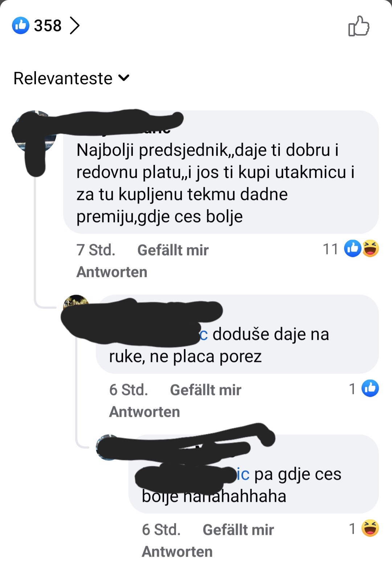Viewport: 392px width, 569px height.
Task: Reply to the first comment with Antworten
Action: pos(112,272)
